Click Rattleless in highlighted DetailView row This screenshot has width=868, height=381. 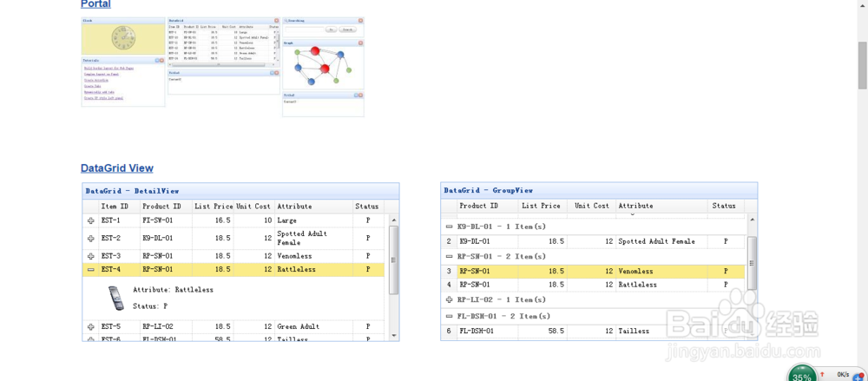pyautogui.click(x=314, y=269)
